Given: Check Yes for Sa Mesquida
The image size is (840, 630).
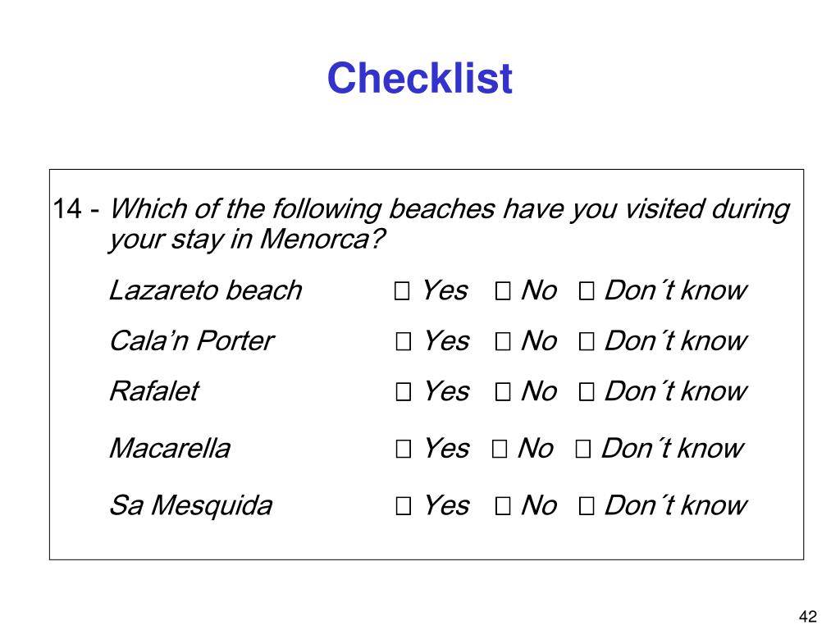Looking at the screenshot, I should [x=404, y=505].
